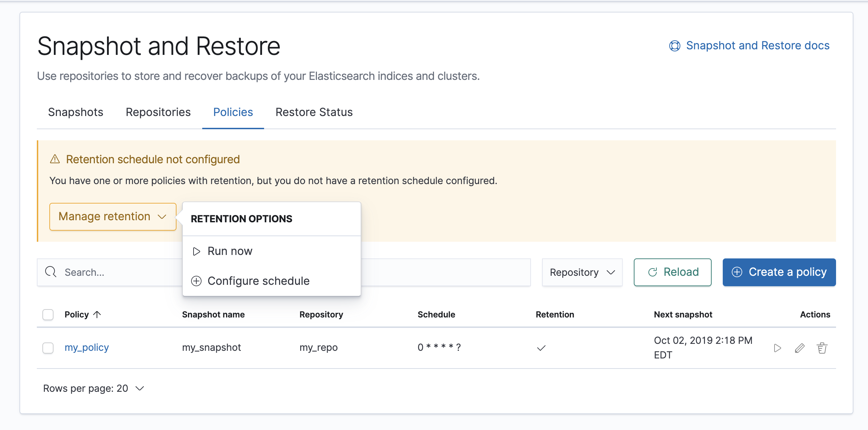Open the Restore Status tab
The image size is (868, 430).
click(314, 112)
